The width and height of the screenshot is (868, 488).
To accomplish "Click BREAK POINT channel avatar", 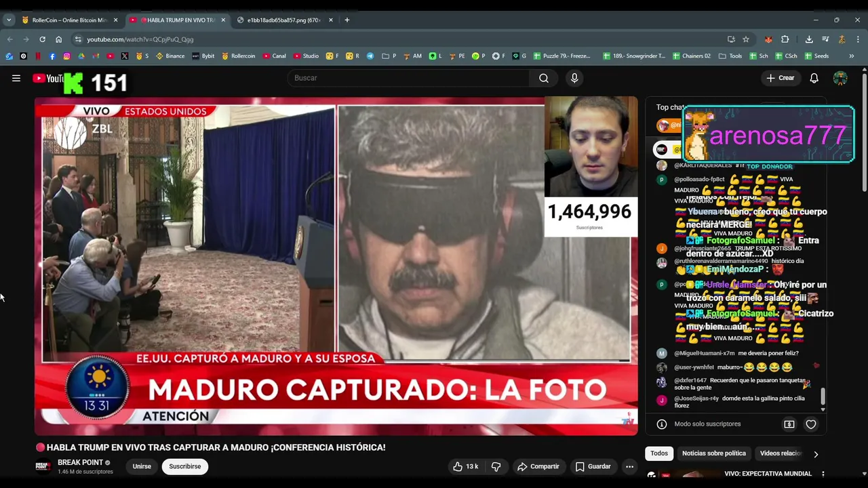I will click(x=43, y=466).
